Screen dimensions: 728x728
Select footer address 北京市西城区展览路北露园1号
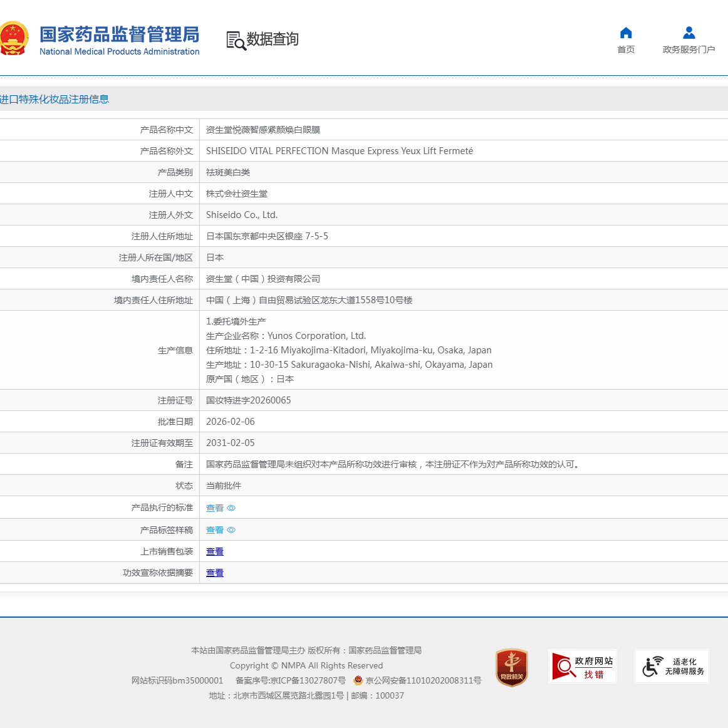tap(288, 695)
